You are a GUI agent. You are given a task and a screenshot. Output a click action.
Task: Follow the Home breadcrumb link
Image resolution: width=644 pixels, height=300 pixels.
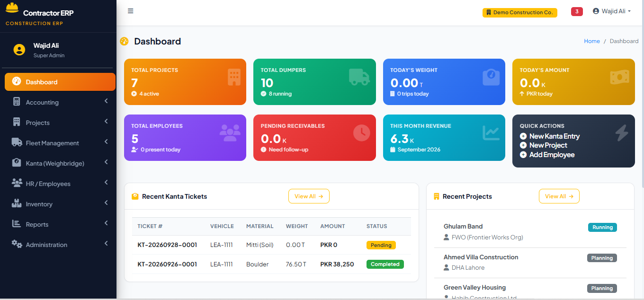[592, 41]
